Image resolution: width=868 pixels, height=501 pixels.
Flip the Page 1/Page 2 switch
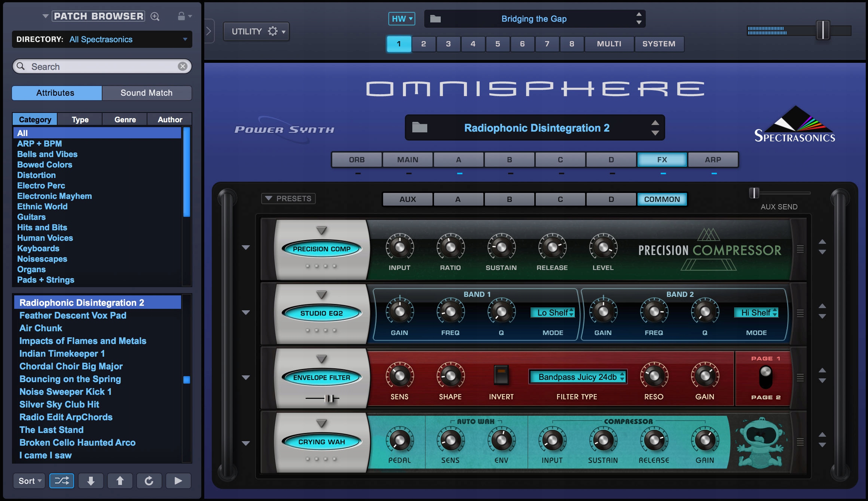point(765,377)
